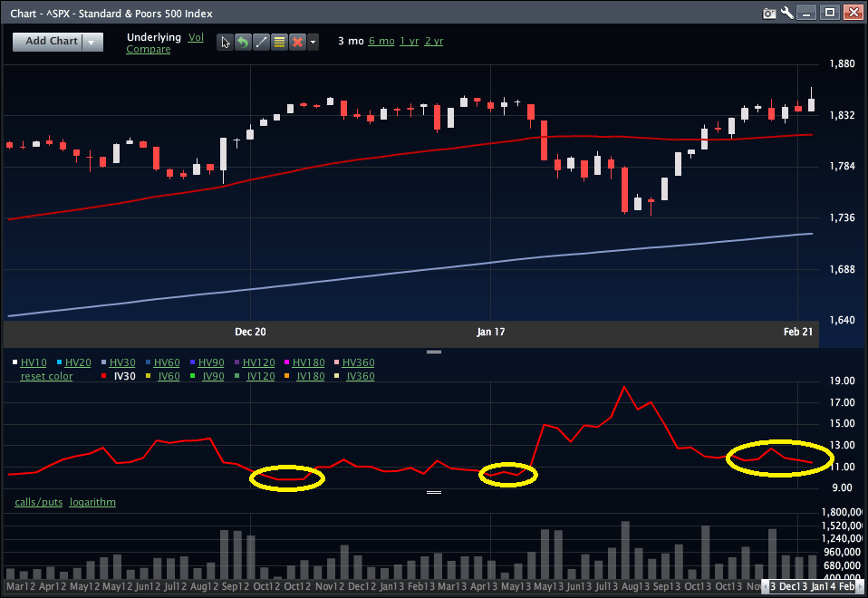Open the Add Chart dropdown arrow

click(x=92, y=42)
